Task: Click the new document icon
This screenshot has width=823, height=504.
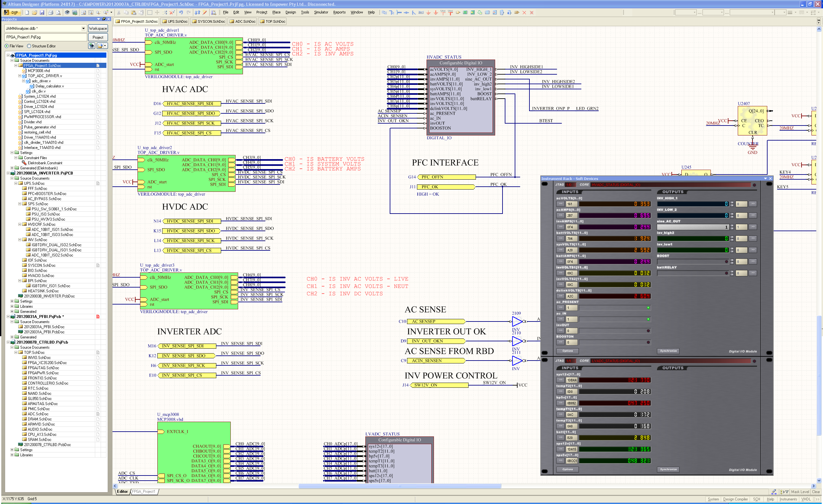Action: 27,12
